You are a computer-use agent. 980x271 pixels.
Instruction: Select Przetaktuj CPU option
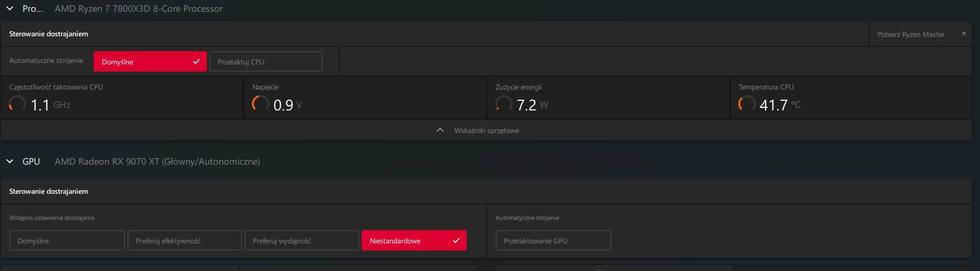tap(266, 61)
